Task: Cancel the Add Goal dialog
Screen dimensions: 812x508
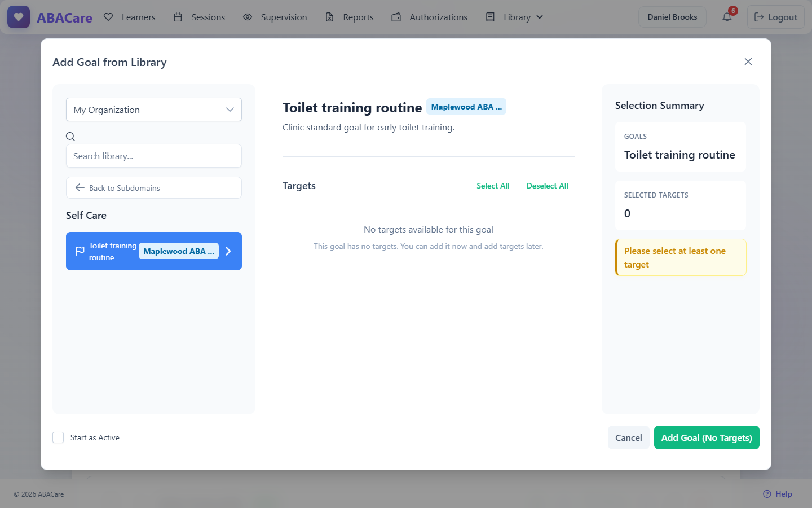Action: [629, 437]
